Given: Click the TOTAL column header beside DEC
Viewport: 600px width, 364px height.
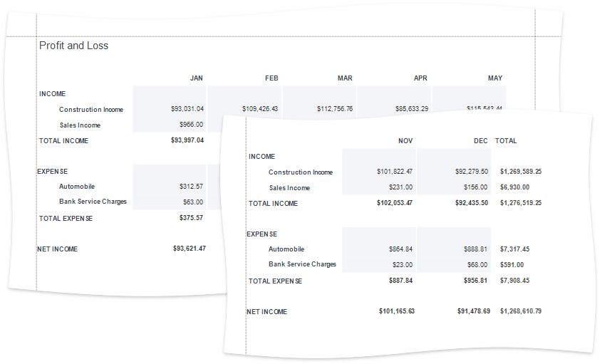Looking at the screenshot, I should tap(506, 141).
